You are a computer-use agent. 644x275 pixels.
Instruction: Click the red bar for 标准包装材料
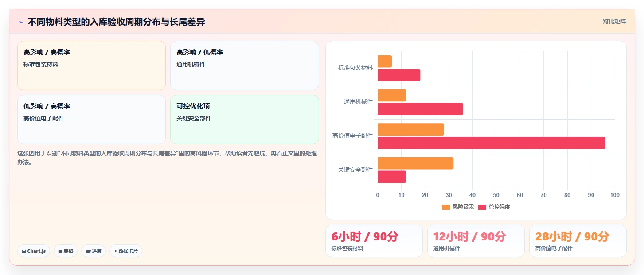[x=399, y=75]
